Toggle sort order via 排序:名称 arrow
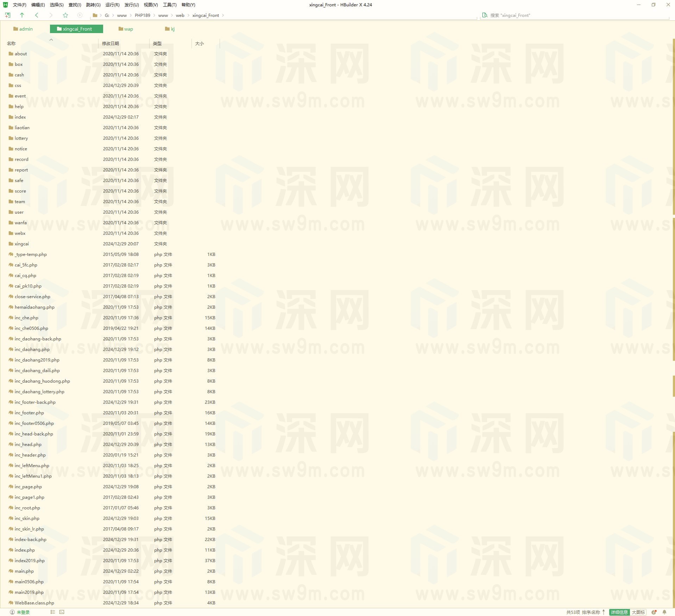Viewport: 675px width, 616px height. [604, 612]
